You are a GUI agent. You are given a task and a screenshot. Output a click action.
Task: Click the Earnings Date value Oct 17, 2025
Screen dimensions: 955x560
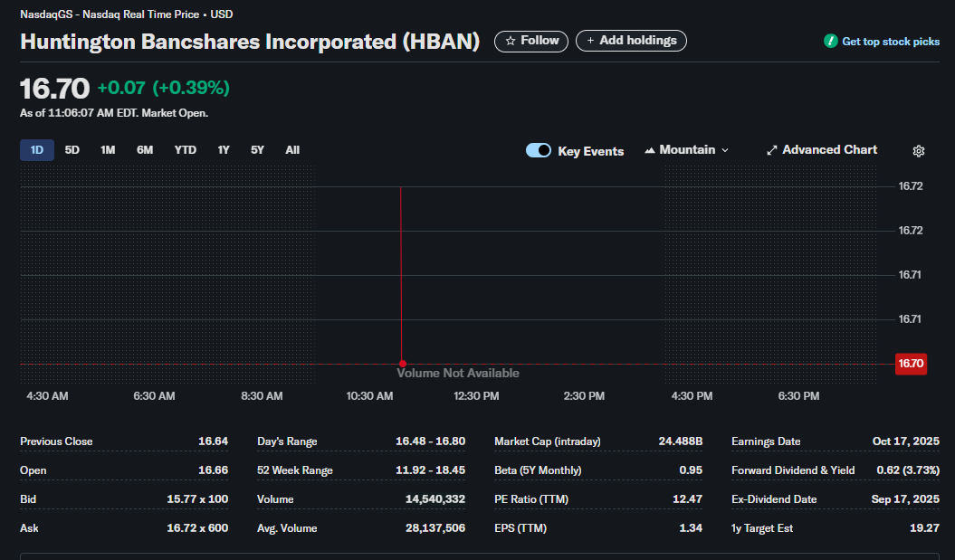point(906,441)
